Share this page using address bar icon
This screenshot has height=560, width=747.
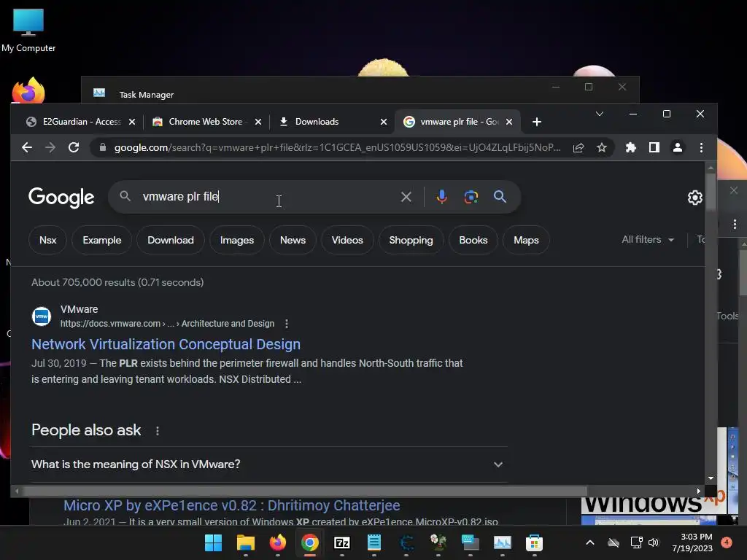click(x=578, y=147)
